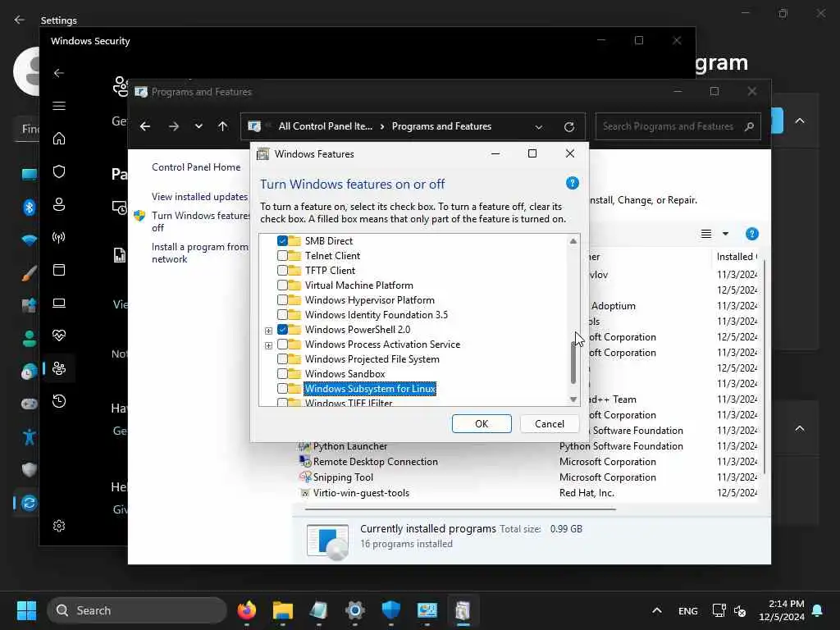Open Virus & threat protection shield icon
This screenshot has height=630, width=840.
point(59,171)
